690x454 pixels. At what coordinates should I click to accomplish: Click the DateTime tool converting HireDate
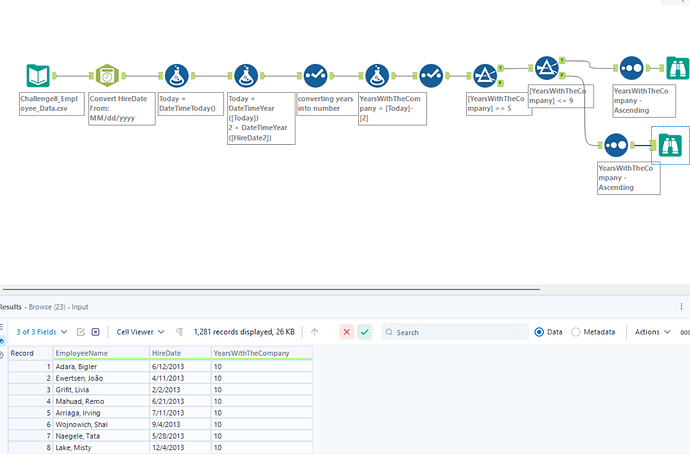pyautogui.click(x=106, y=76)
